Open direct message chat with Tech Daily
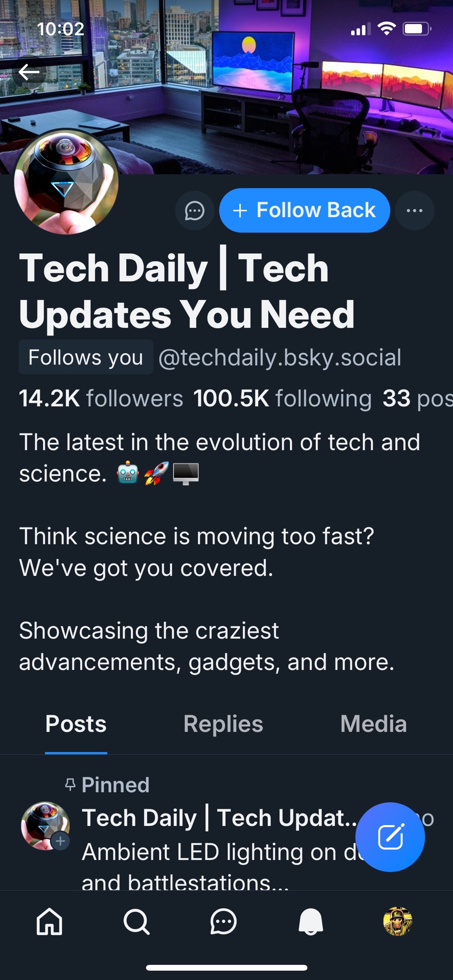This screenshot has width=453, height=980. click(195, 211)
